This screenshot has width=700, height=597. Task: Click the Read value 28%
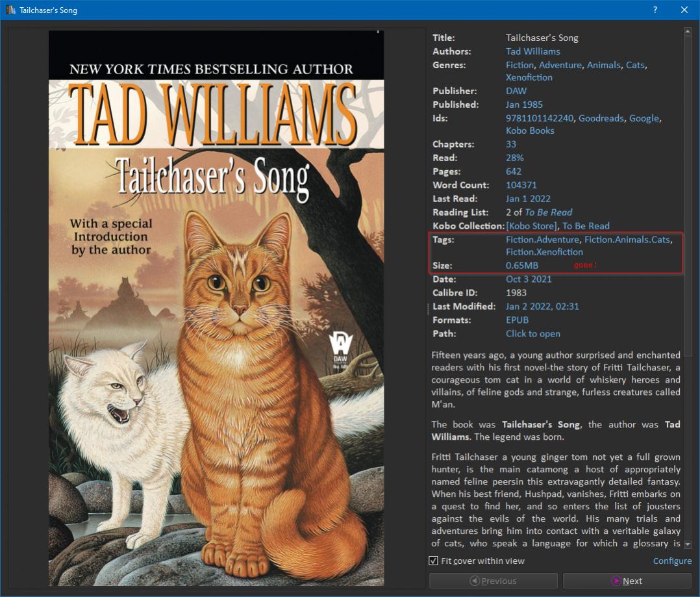(x=514, y=158)
